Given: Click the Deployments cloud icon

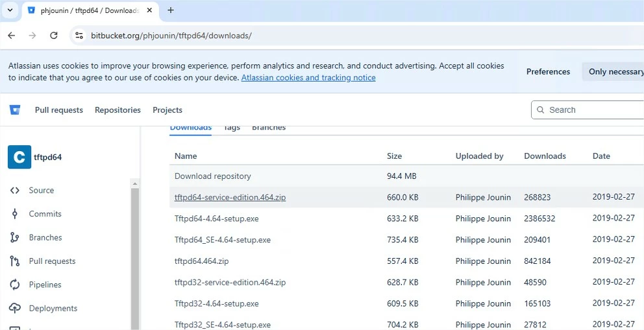Looking at the screenshot, I should coord(15,308).
